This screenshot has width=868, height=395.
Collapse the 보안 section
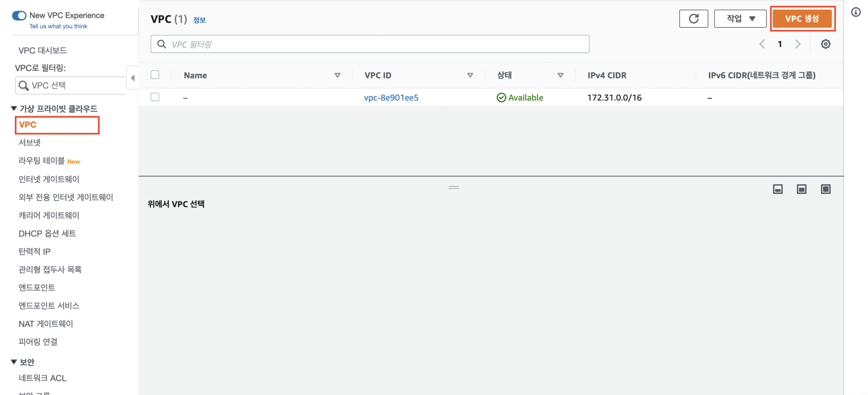[13, 362]
